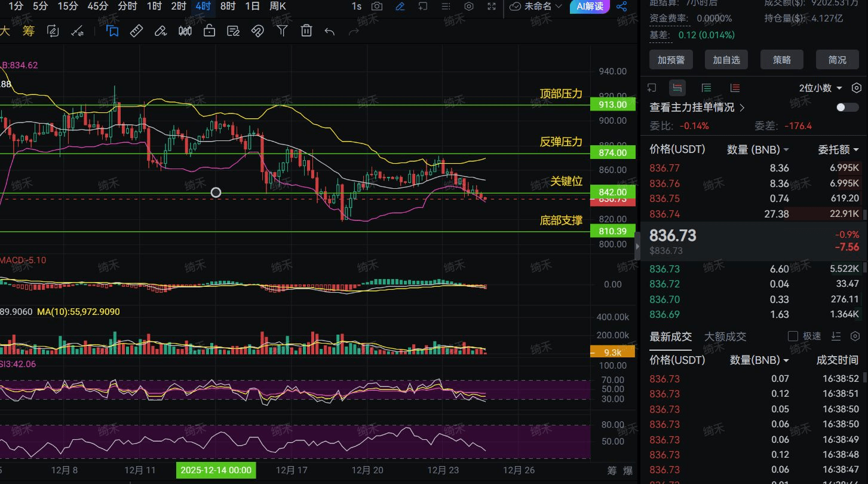Enable the 极速 checkbox
This screenshot has width=868, height=484.
point(793,336)
